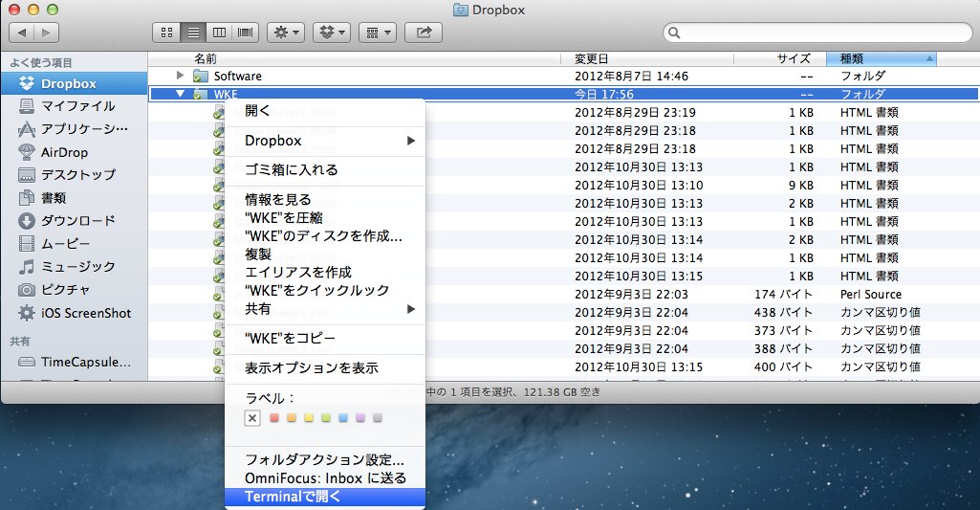
Task: Choose OmniFocus: Inbox に送る menu item
Action: point(325,478)
